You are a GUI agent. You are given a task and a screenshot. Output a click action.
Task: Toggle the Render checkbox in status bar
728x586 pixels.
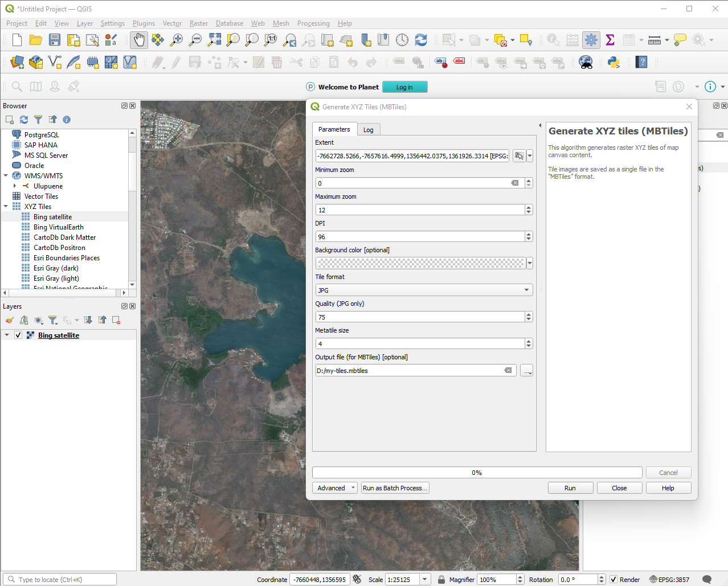tap(614, 580)
